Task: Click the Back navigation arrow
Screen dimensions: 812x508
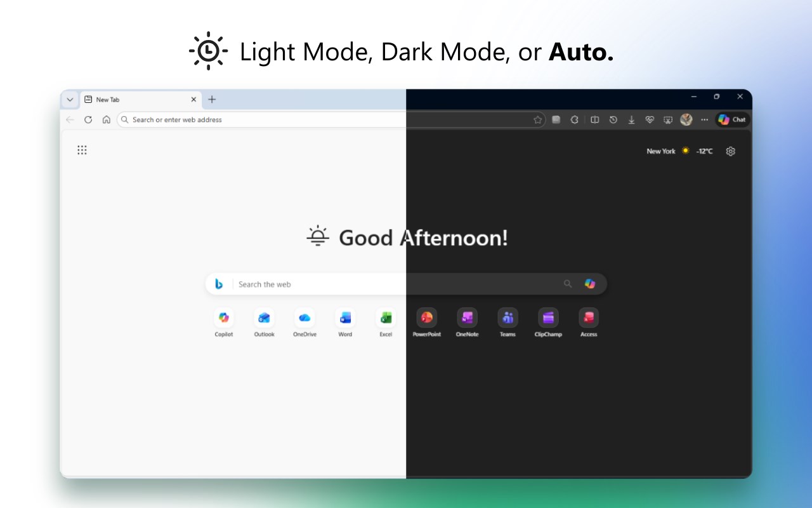Action: 70,119
